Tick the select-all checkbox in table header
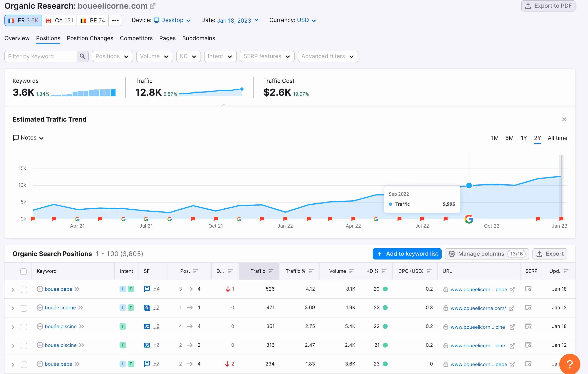The width and height of the screenshot is (588, 374). point(23,271)
